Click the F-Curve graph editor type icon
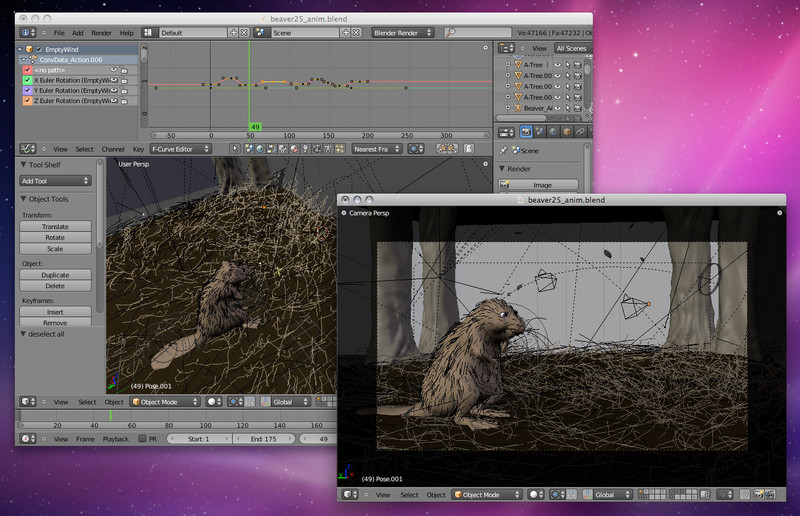The height and width of the screenshot is (516, 800). click(x=26, y=149)
